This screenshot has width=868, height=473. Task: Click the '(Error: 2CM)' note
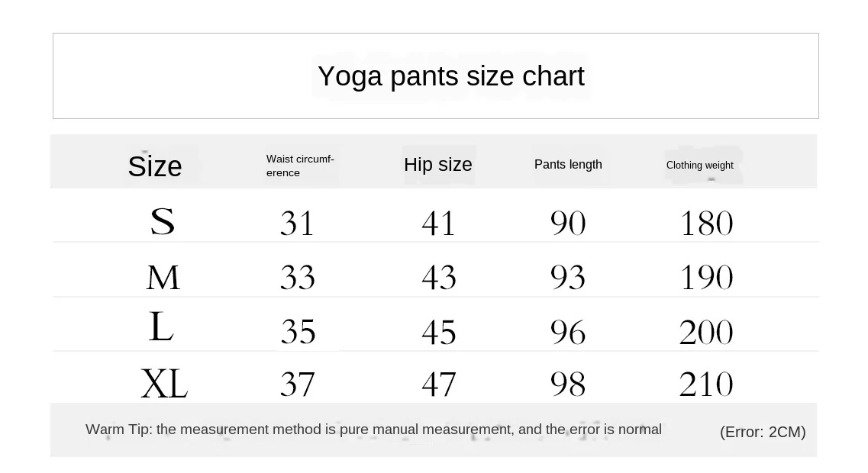point(763,433)
